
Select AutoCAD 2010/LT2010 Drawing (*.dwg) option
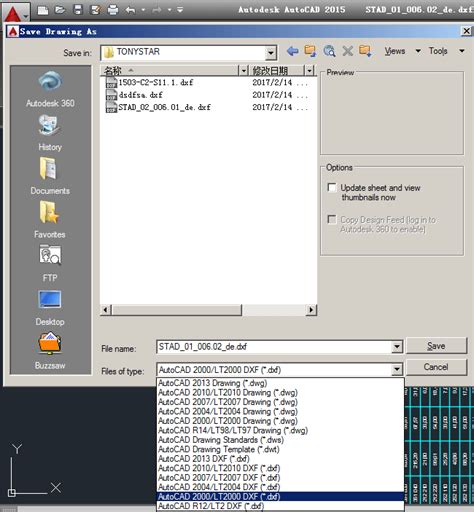point(280,392)
